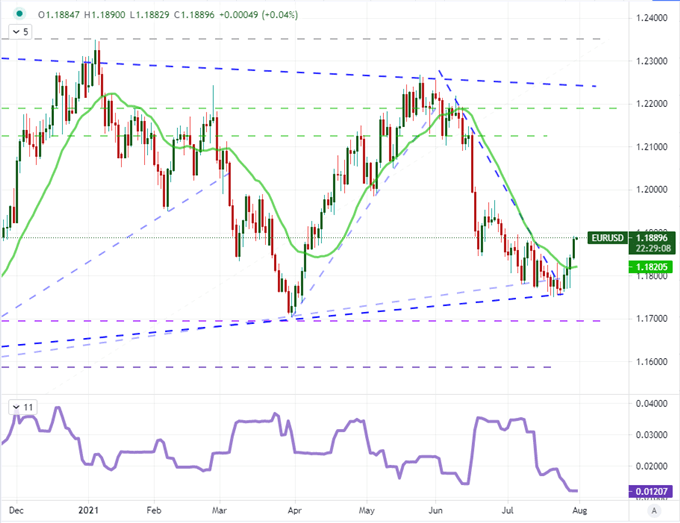Click the 1.21000 price axis label
This screenshot has height=523, width=680.
pos(651,147)
